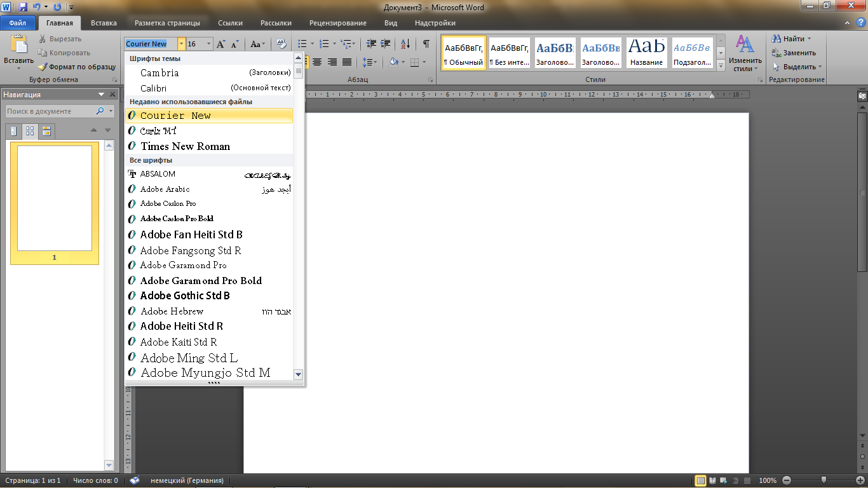The width and height of the screenshot is (868, 488).
Task: Click the spell check status icon
Action: (134, 480)
